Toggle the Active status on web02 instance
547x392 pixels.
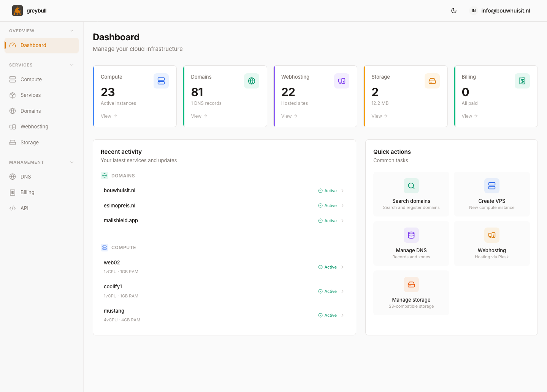328,267
